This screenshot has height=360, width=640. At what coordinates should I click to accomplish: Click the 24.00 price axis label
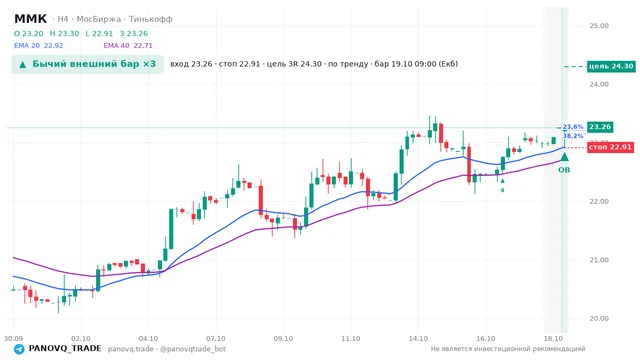[x=599, y=84]
